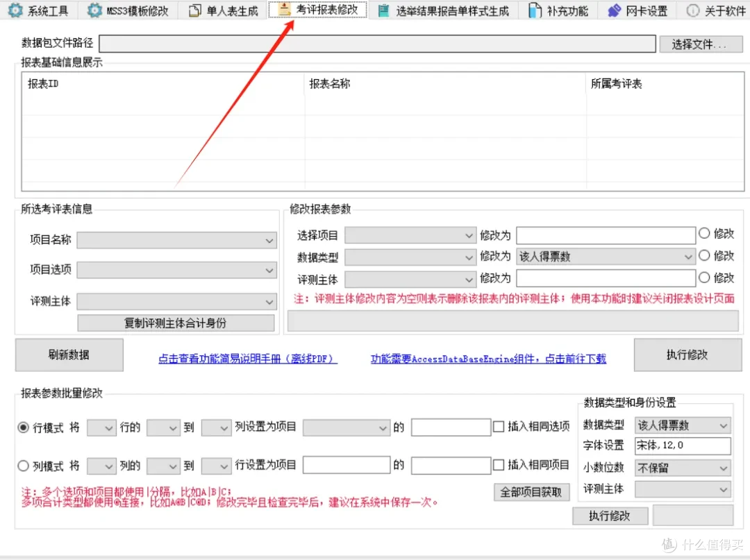Click the info icon of 关于软件
Viewport: 750px width, 560px height.
[692, 10]
